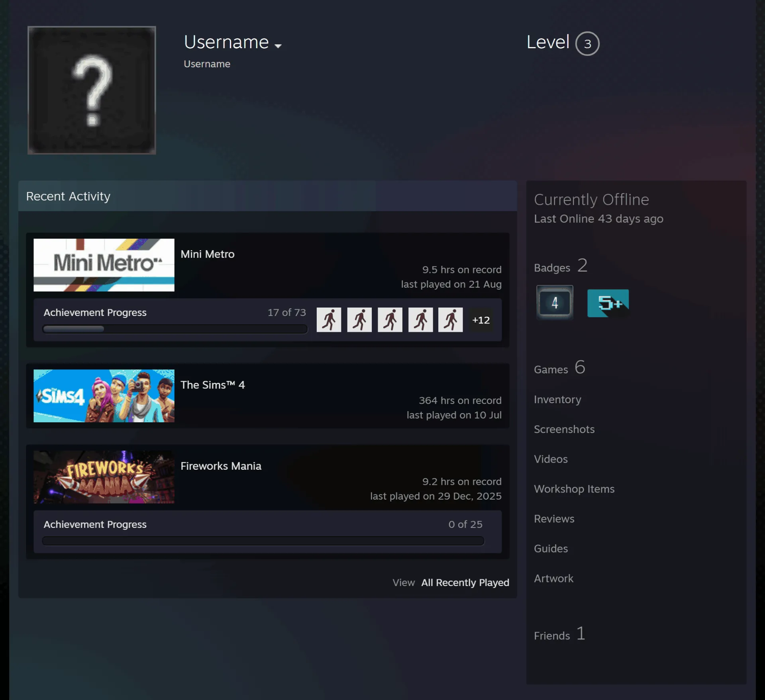The width and height of the screenshot is (765, 700).
Task: Open the Guides page
Action: 551,549
